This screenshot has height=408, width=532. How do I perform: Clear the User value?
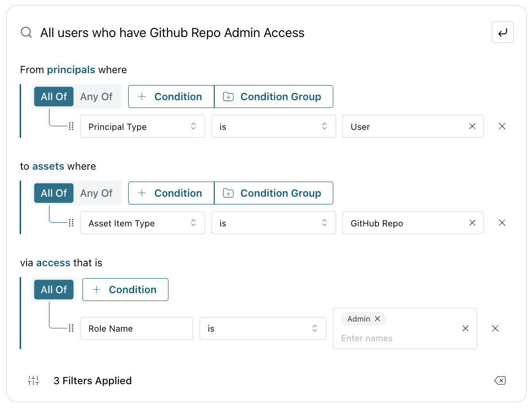click(472, 126)
